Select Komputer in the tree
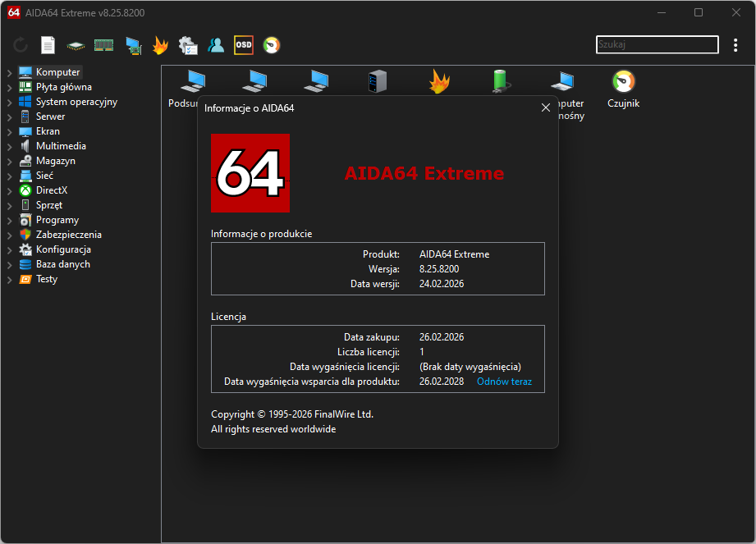The width and height of the screenshot is (756, 544). click(x=57, y=72)
